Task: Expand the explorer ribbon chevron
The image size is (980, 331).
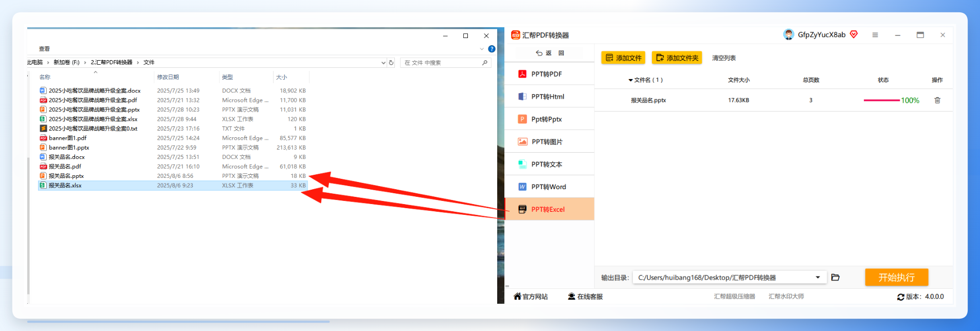Action: [x=482, y=49]
